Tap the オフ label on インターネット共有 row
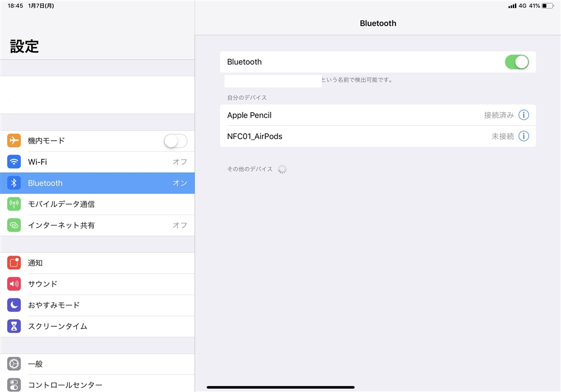Viewport: 561px width, 392px height. click(x=180, y=225)
